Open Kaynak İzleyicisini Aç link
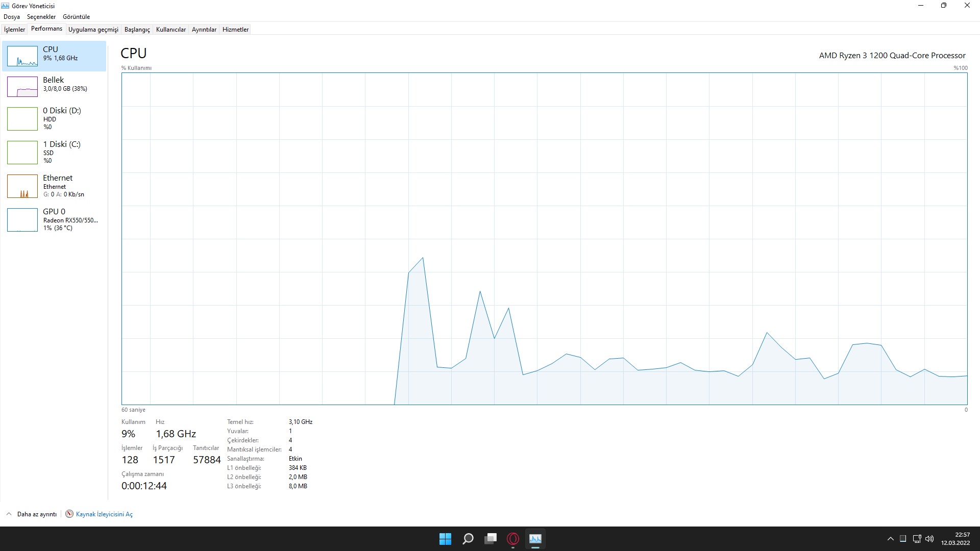The height and width of the screenshot is (551, 980). pos(104,514)
